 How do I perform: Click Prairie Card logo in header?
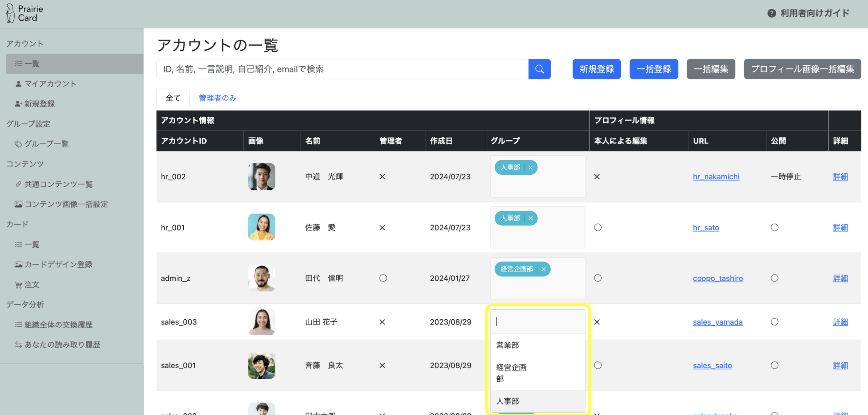pyautogui.click(x=24, y=13)
